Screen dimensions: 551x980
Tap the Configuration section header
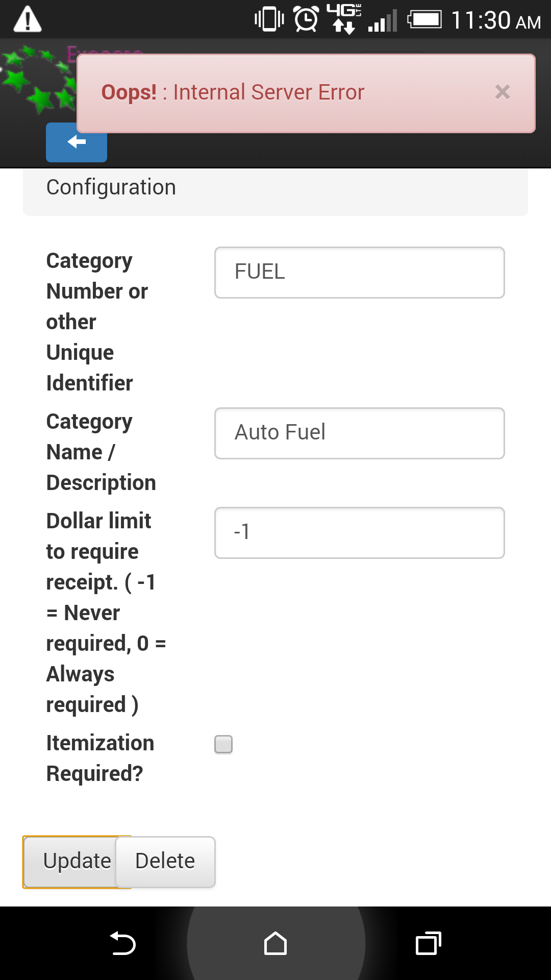coord(111,188)
